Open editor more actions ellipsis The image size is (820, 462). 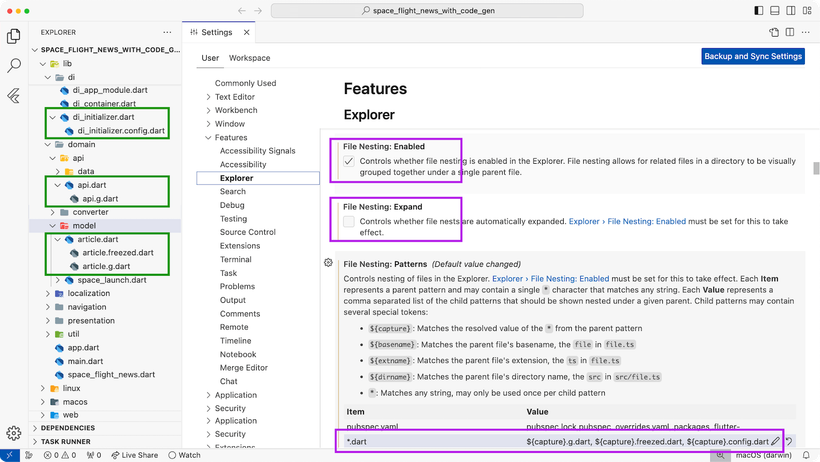point(805,32)
